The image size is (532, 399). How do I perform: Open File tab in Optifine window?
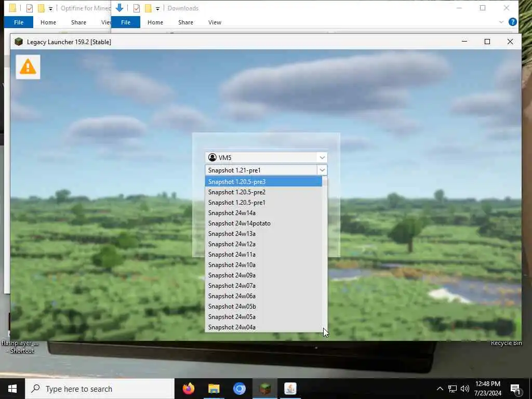19,22
